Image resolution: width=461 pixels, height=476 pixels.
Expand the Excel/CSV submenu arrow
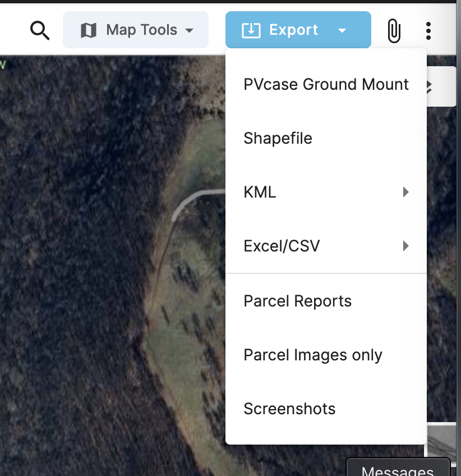406,246
